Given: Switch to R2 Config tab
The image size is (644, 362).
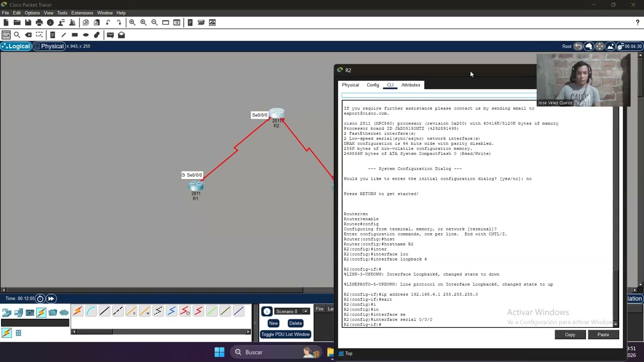Looking at the screenshot, I should coord(373,85).
